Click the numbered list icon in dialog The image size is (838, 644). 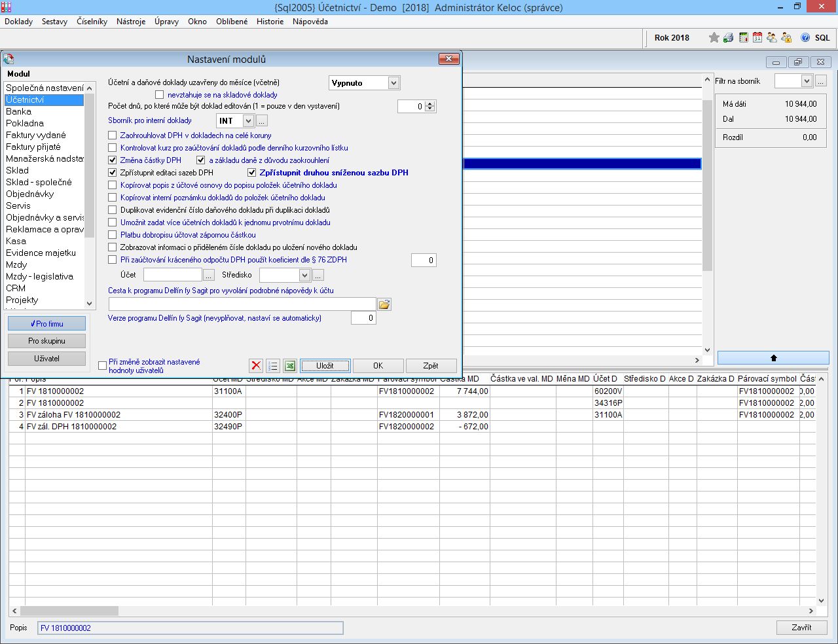pos(273,366)
